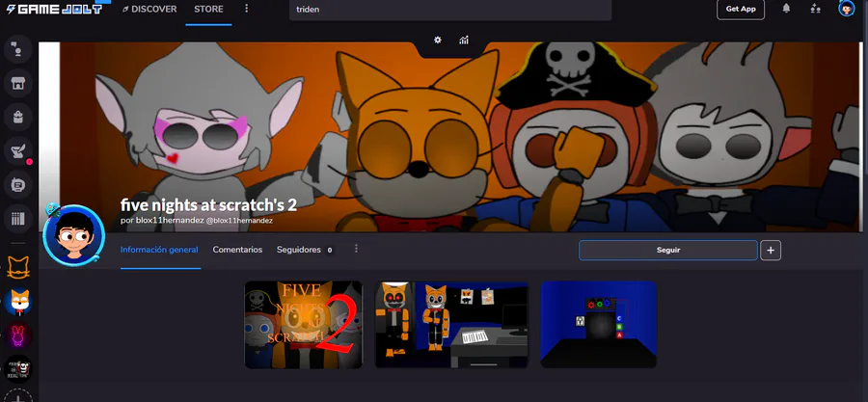This screenshot has width=868, height=402.
Task: Open the sticker face icon in the left sidebar
Action: point(18,185)
